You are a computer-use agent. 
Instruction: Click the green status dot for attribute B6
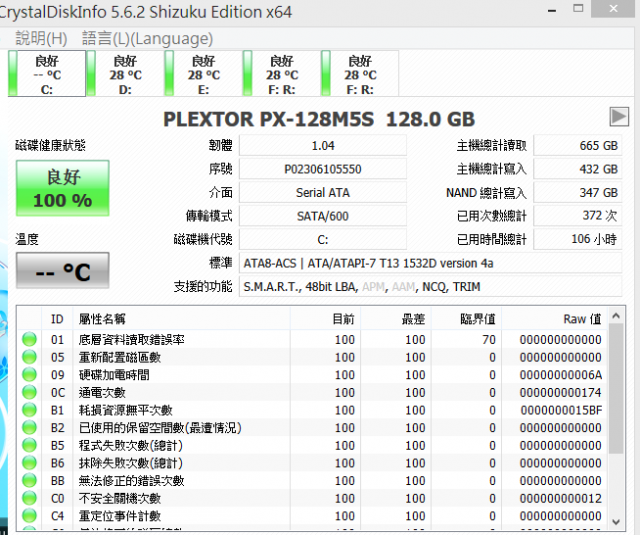(x=29, y=463)
